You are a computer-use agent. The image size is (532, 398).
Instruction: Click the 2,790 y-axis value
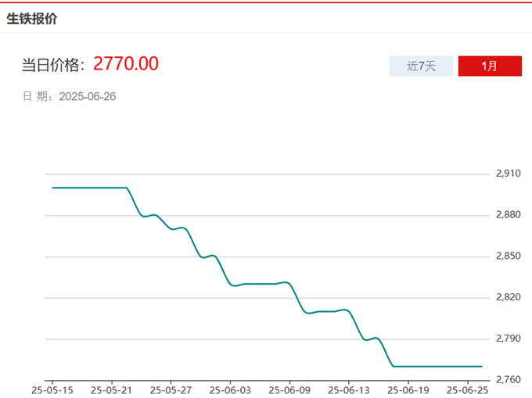pyautogui.click(x=509, y=339)
